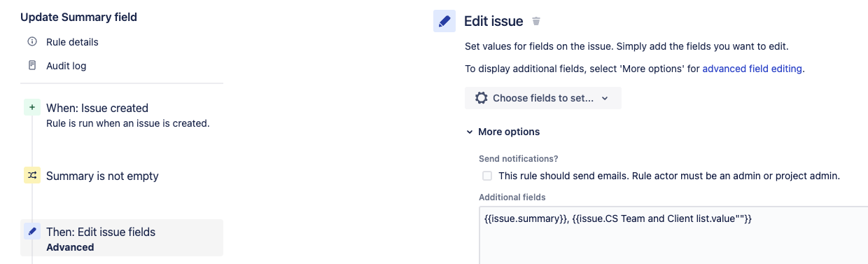This screenshot has width=868, height=264.
Task: Click the Update Summary field rule title
Action: click(79, 17)
